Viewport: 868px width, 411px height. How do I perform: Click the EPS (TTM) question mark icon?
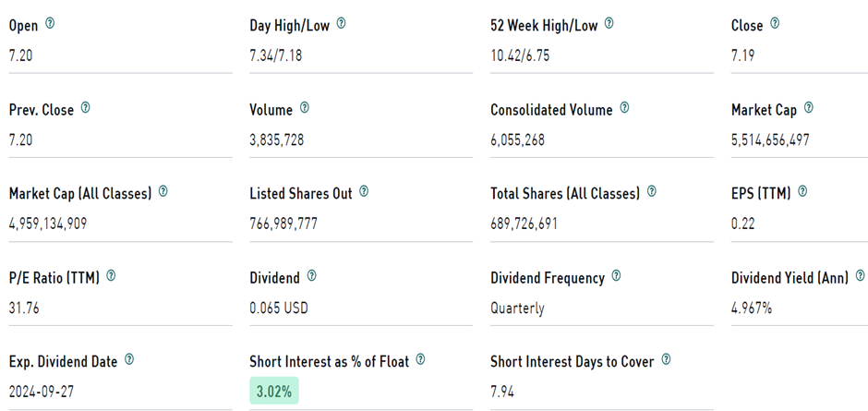[802, 192]
